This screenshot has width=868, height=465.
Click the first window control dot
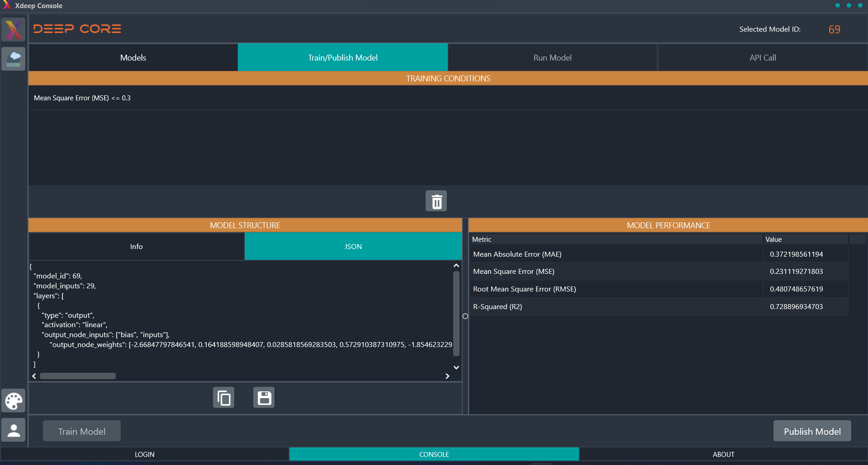(838, 5)
